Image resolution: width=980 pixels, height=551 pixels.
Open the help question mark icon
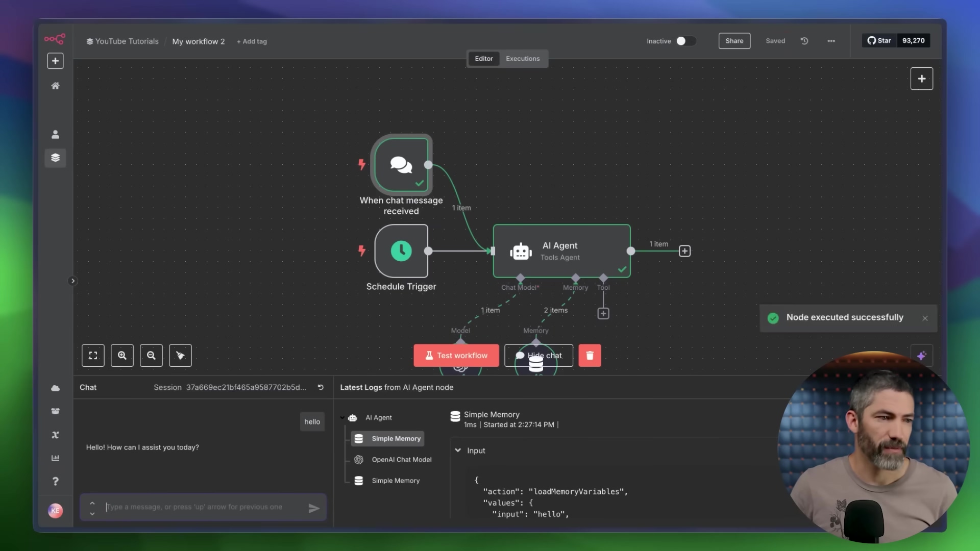pos(55,481)
